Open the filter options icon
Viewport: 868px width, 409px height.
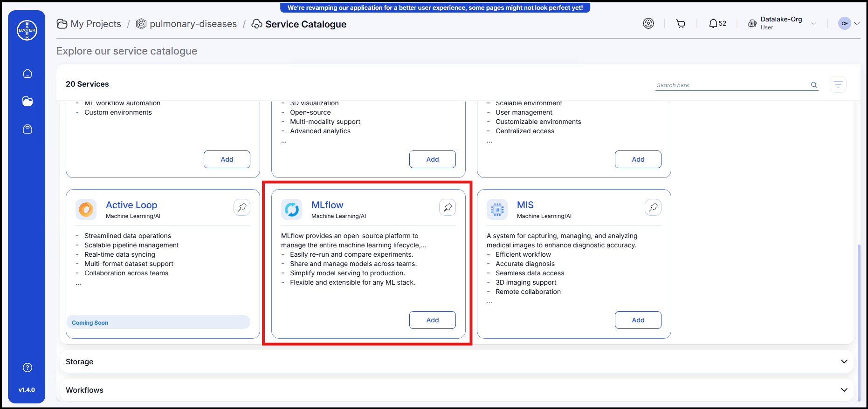click(838, 84)
